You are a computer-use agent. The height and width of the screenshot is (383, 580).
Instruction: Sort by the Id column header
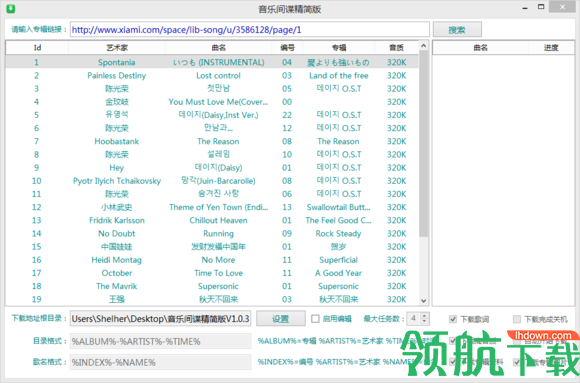(37, 47)
